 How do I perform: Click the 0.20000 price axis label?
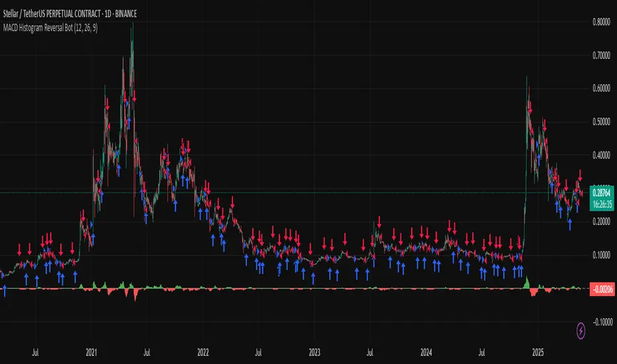(x=601, y=222)
